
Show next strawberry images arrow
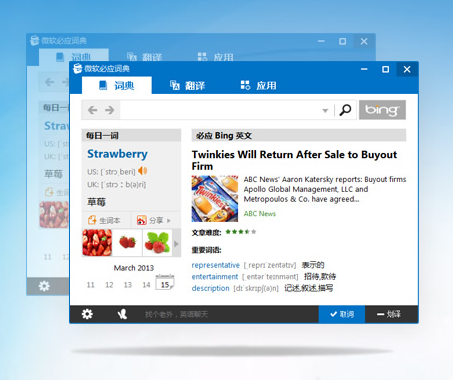[176, 244]
